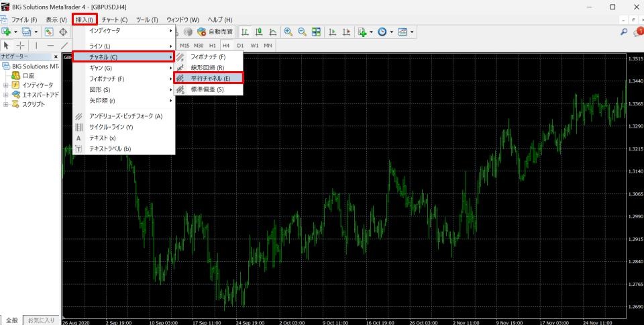Click the search magnifier icon at top right
The image size is (644, 325).
(x=624, y=32)
